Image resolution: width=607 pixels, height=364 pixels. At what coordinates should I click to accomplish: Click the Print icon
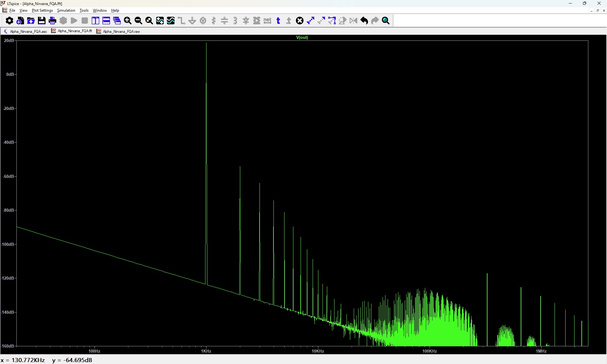click(52, 21)
